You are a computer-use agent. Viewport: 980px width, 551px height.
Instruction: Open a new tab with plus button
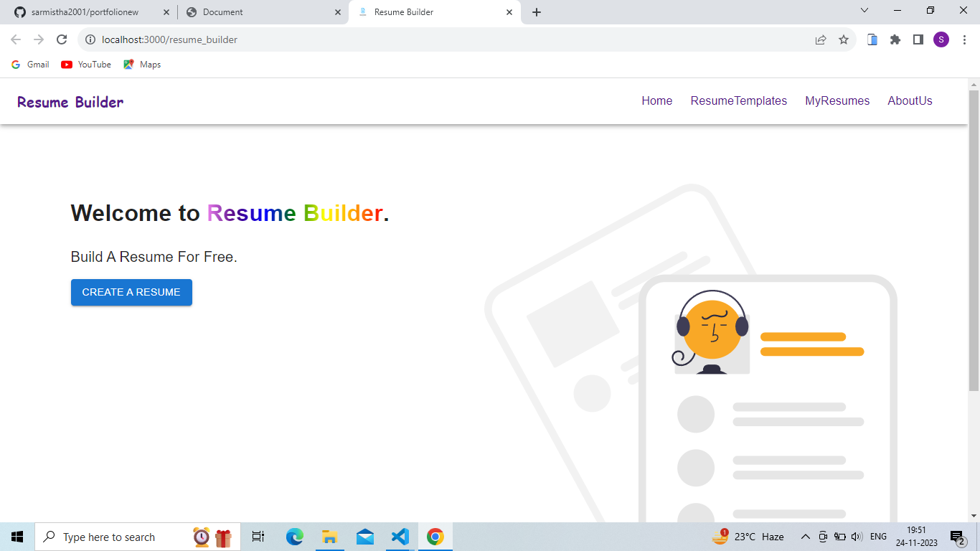537,12
